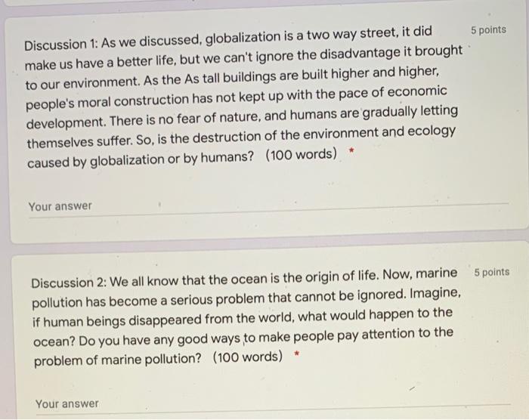Screen dimensions: 529x420
Task: Click the red required asterisk in Discussion 1
Action: tap(351, 150)
